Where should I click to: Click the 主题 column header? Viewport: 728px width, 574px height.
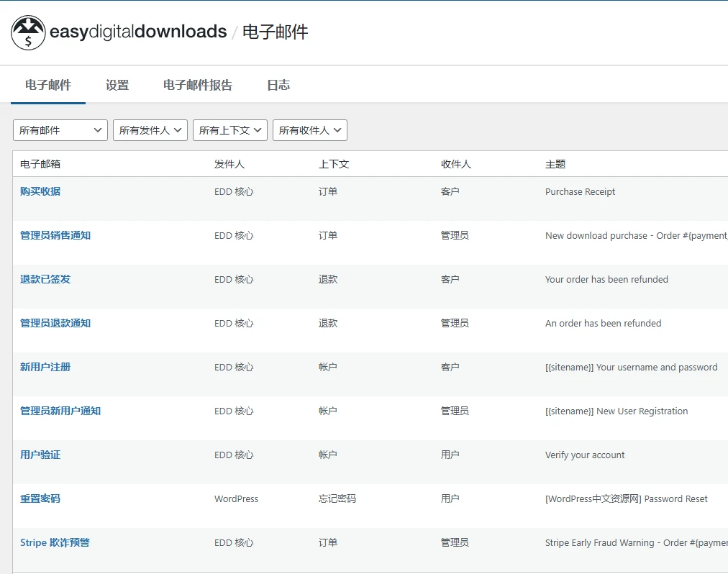[554, 163]
